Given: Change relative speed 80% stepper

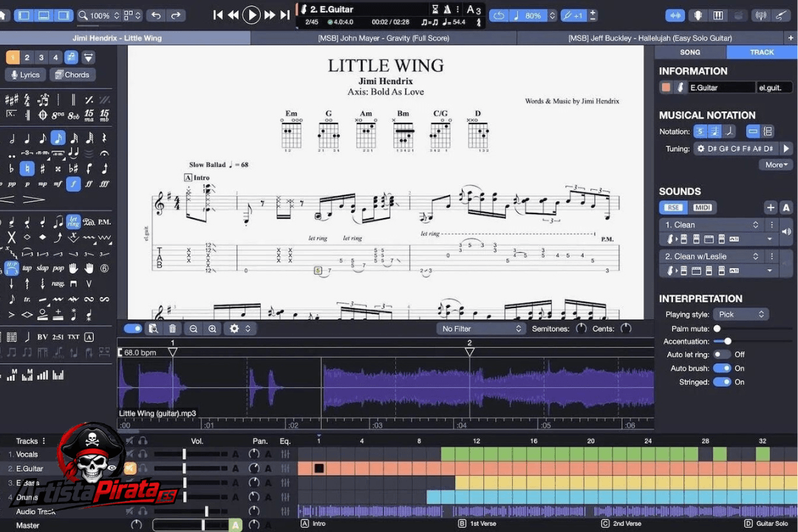Looking at the screenshot, I should tap(552, 16).
